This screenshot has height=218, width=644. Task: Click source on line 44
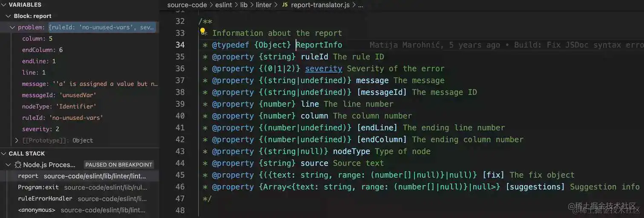[314, 163]
